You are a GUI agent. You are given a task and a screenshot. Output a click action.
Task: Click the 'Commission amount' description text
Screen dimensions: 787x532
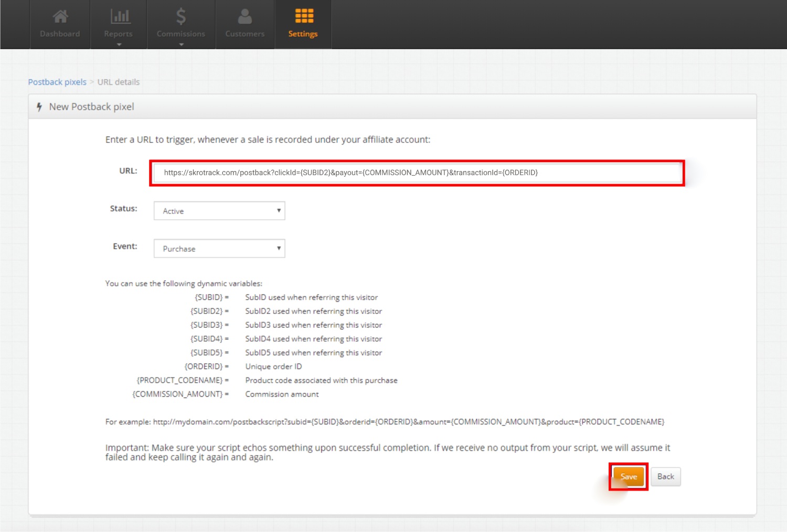coord(282,394)
